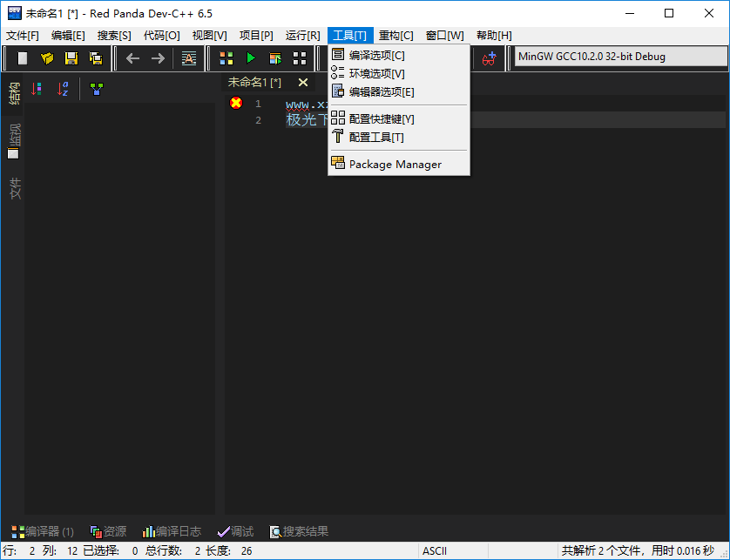Image resolution: width=730 pixels, height=560 pixels.
Task: Click the Save icon in the toolbar
Action: [71, 57]
